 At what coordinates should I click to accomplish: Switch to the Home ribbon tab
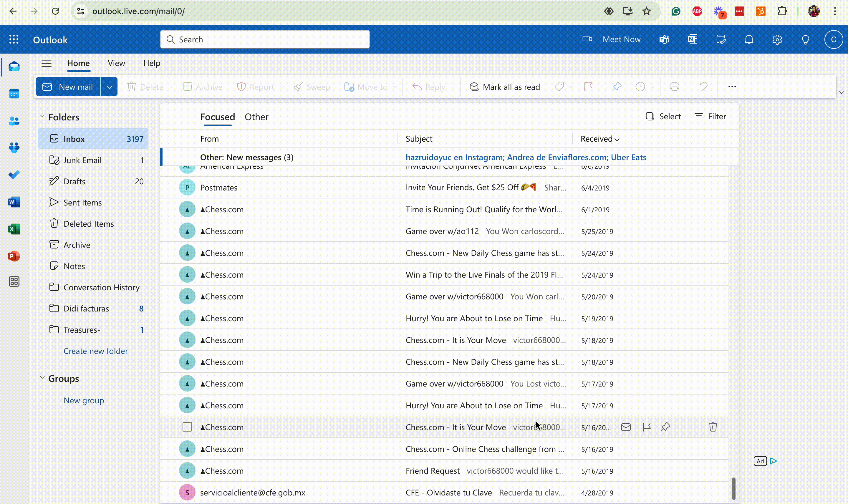[x=78, y=63]
